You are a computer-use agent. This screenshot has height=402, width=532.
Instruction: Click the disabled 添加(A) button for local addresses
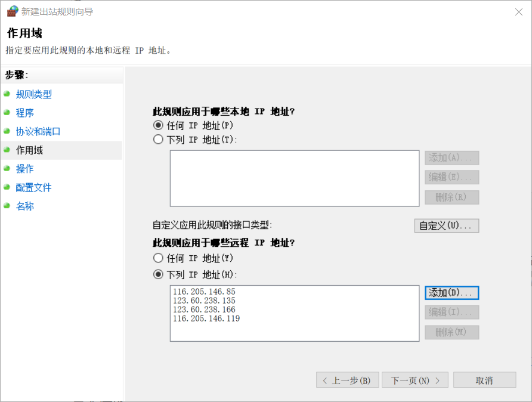point(451,157)
